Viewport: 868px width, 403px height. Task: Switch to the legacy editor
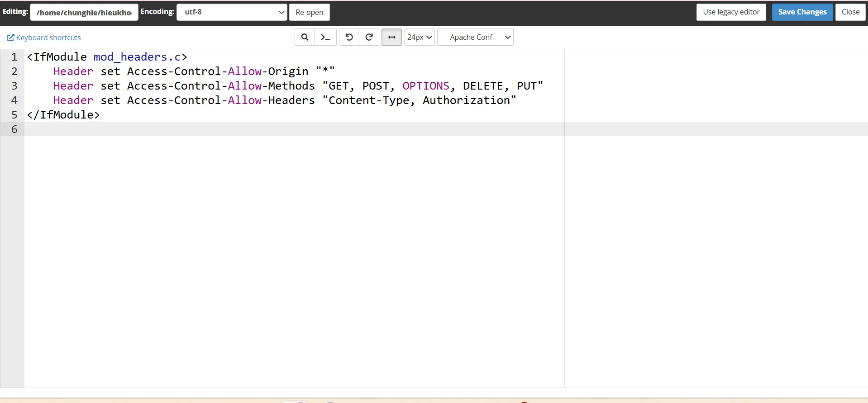click(731, 12)
